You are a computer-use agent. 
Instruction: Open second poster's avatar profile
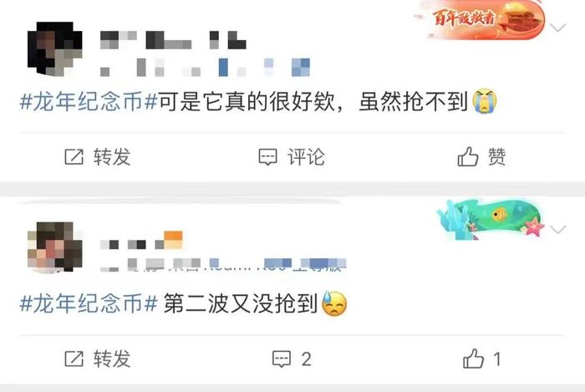55,247
